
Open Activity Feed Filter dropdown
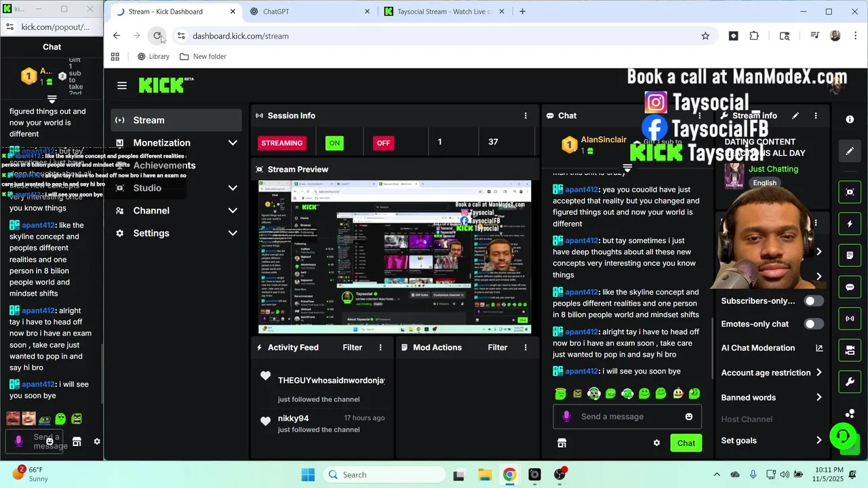(x=352, y=348)
